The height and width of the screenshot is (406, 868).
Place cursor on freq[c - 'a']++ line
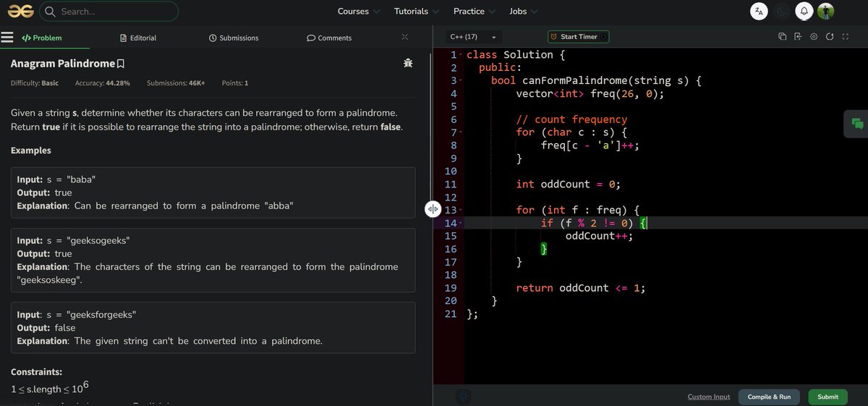coord(590,145)
